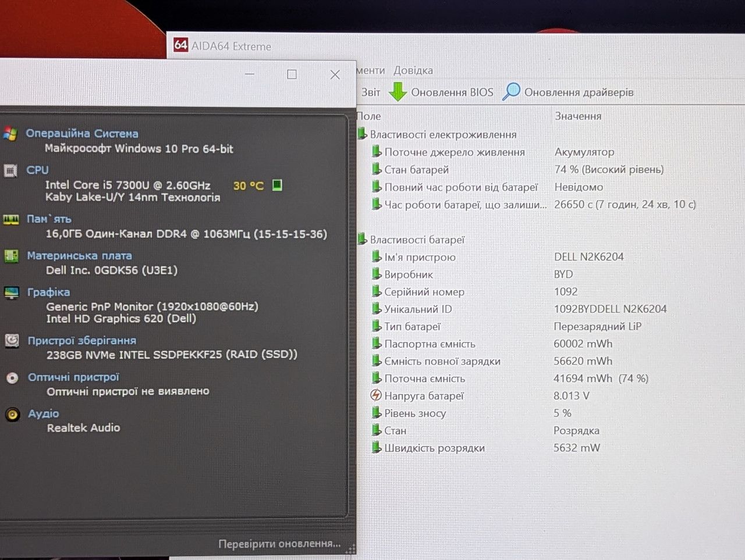The image size is (745, 560).
Task: Open the Довідка menu
Action: [x=413, y=70]
